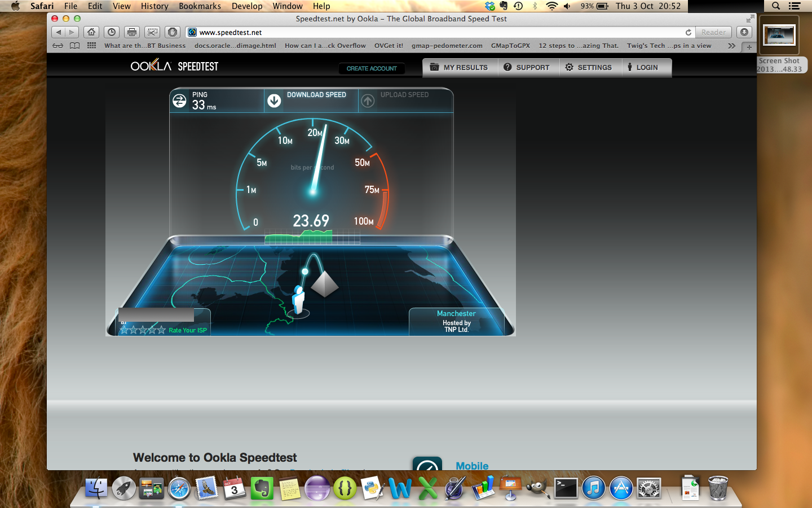Open the Bookmarks menu
Image resolution: width=812 pixels, height=508 pixels.
(200, 6)
